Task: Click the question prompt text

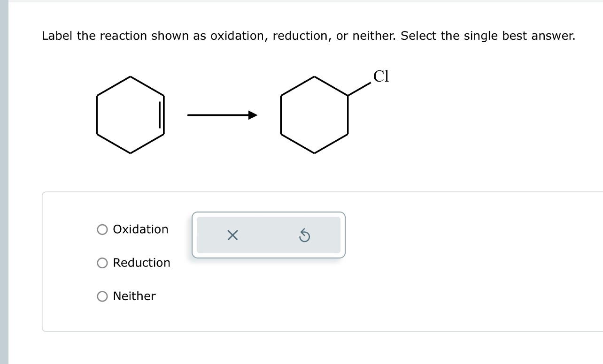Action: coord(308,36)
